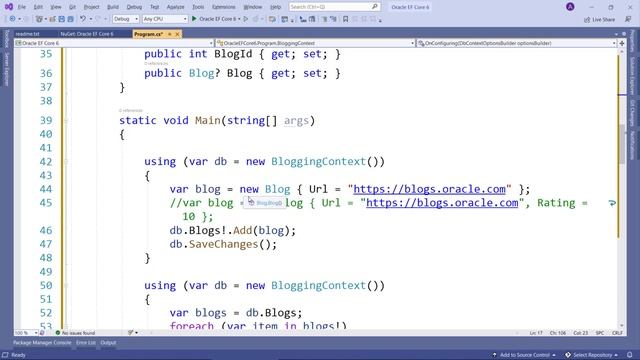Image resolution: width=640 pixels, height=360 pixels.
Task: Open the Edit menu
Action: point(38,7)
